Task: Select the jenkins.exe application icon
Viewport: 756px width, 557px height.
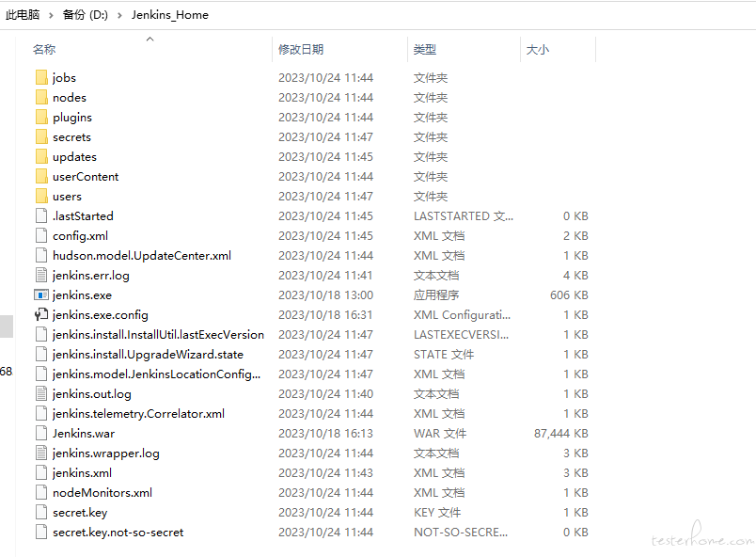Action: 41,295
